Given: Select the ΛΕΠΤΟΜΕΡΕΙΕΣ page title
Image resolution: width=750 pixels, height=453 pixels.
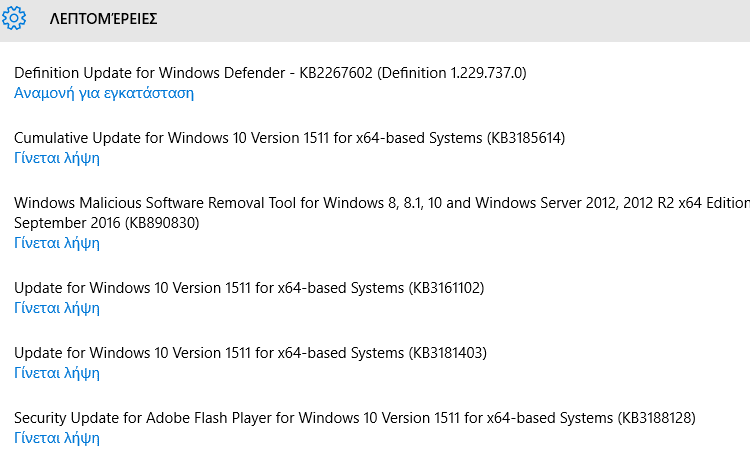Looking at the screenshot, I should [103, 19].
